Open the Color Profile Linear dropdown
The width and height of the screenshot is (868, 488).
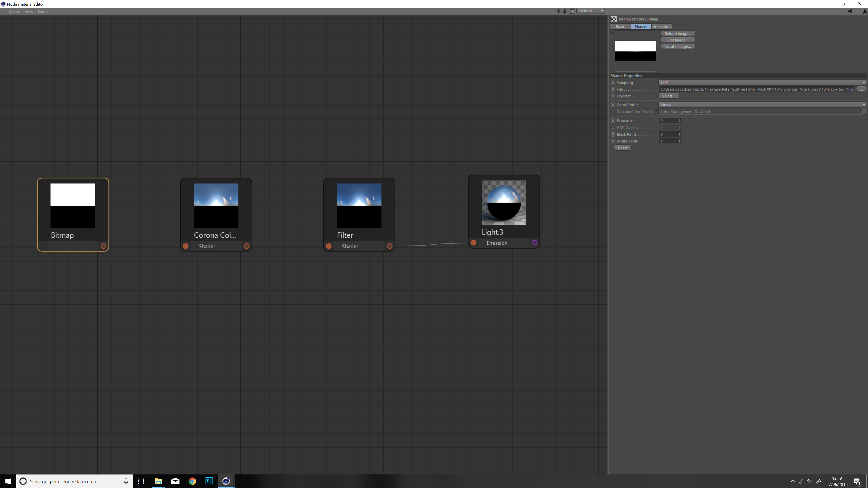click(762, 105)
